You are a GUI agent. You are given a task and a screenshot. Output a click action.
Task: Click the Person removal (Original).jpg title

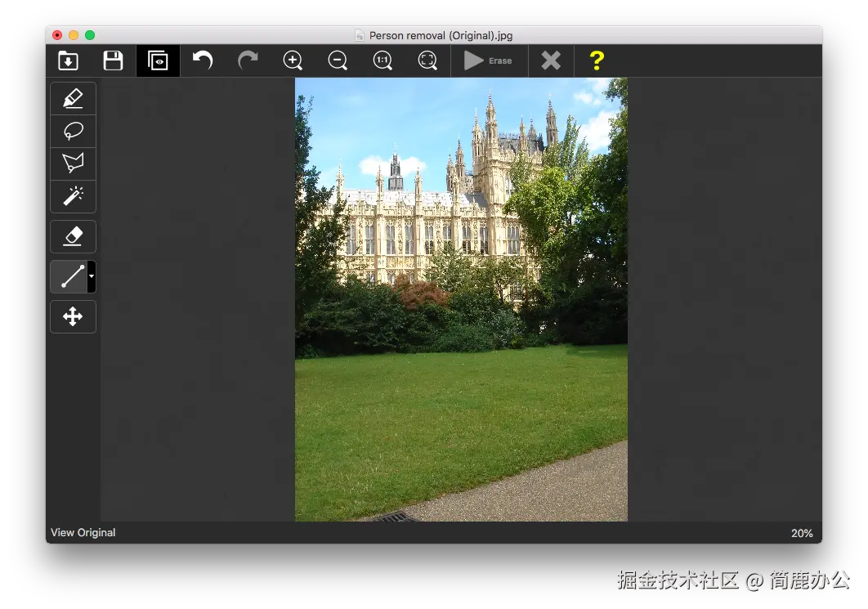point(441,35)
